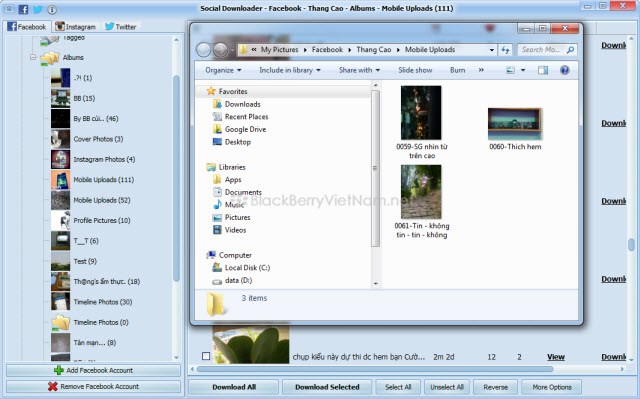The image size is (640, 399).
Task: Select file 0059-SG nhìn từ trên cao
Action: coord(422,122)
